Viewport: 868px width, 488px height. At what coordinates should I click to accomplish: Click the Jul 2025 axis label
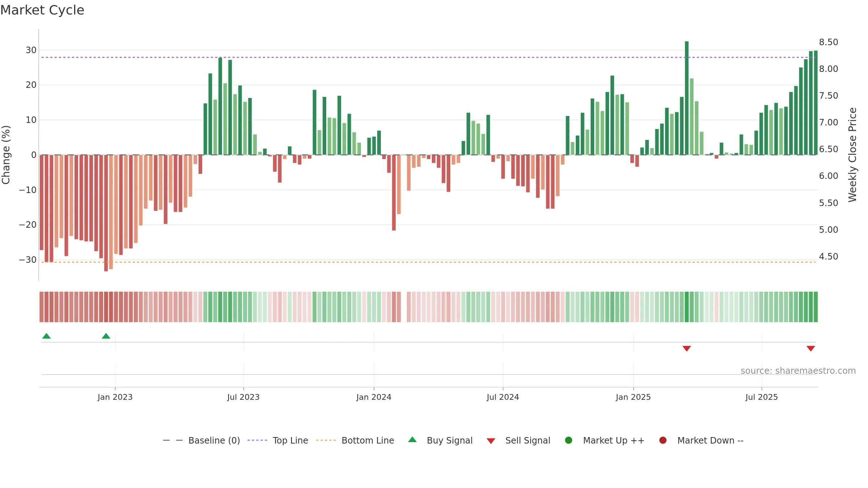pyautogui.click(x=762, y=397)
